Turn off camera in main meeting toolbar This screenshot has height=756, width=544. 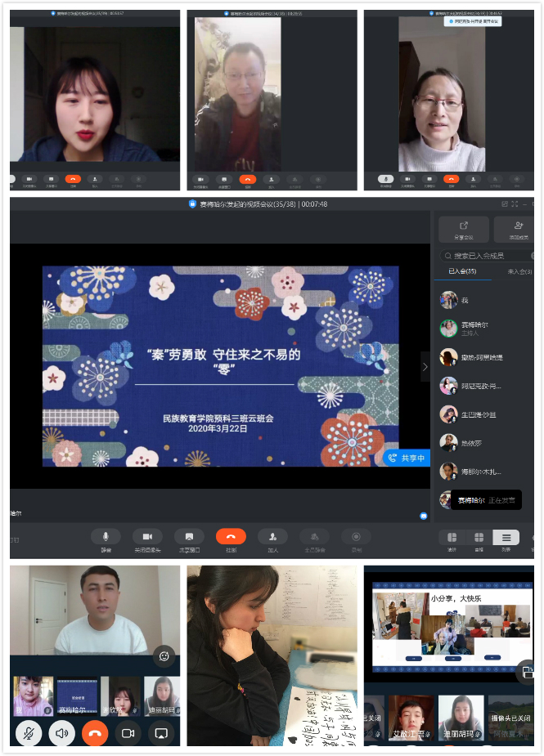coord(147,537)
